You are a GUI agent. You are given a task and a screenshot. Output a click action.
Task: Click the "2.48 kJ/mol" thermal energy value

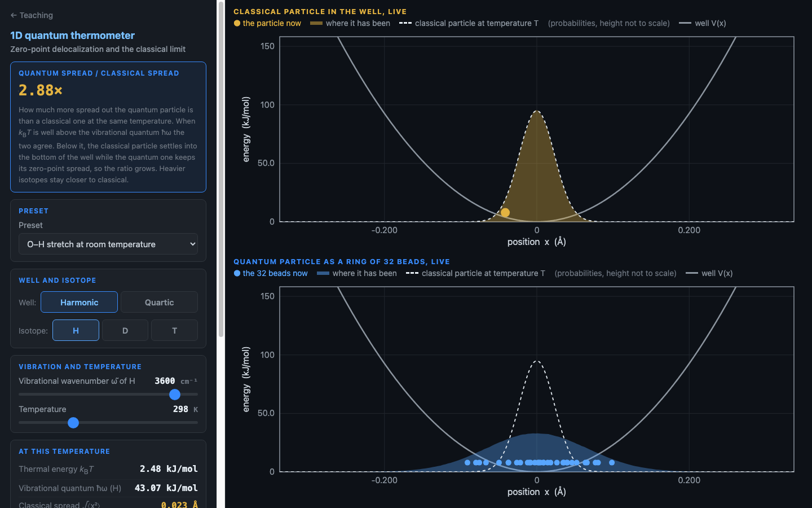[x=169, y=469]
